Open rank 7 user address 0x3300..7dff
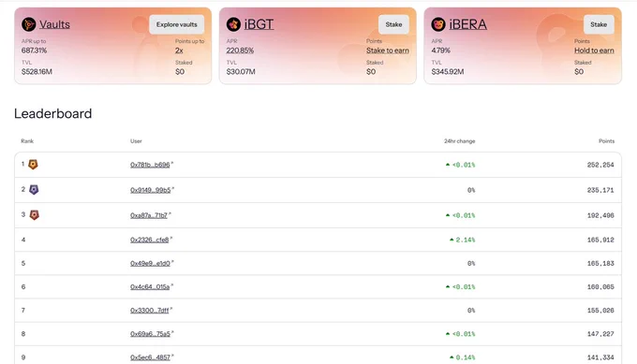637x364 pixels. click(150, 310)
